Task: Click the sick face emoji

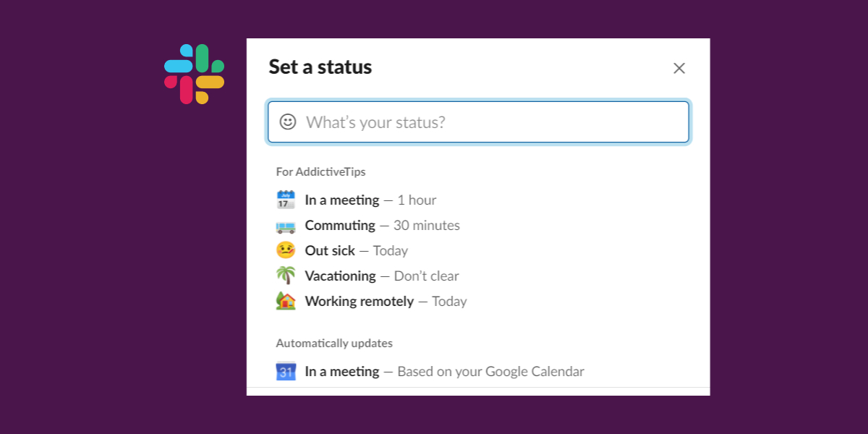Action: [286, 250]
